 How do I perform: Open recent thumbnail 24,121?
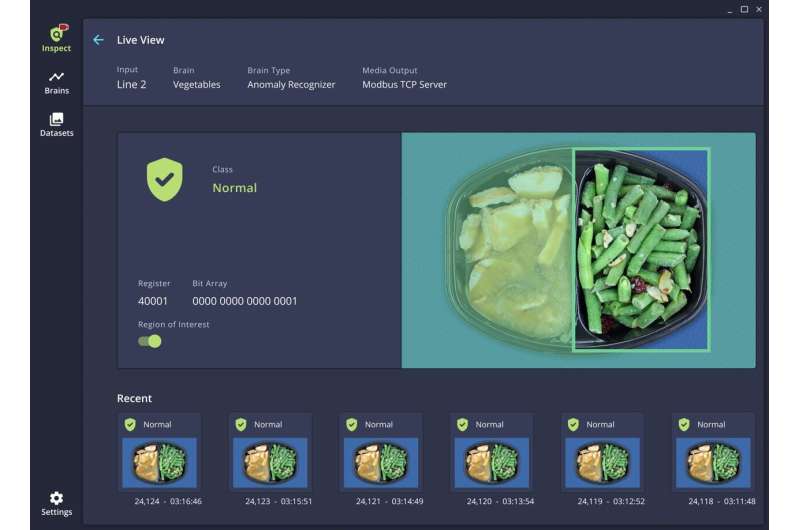click(x=381, y=463)
